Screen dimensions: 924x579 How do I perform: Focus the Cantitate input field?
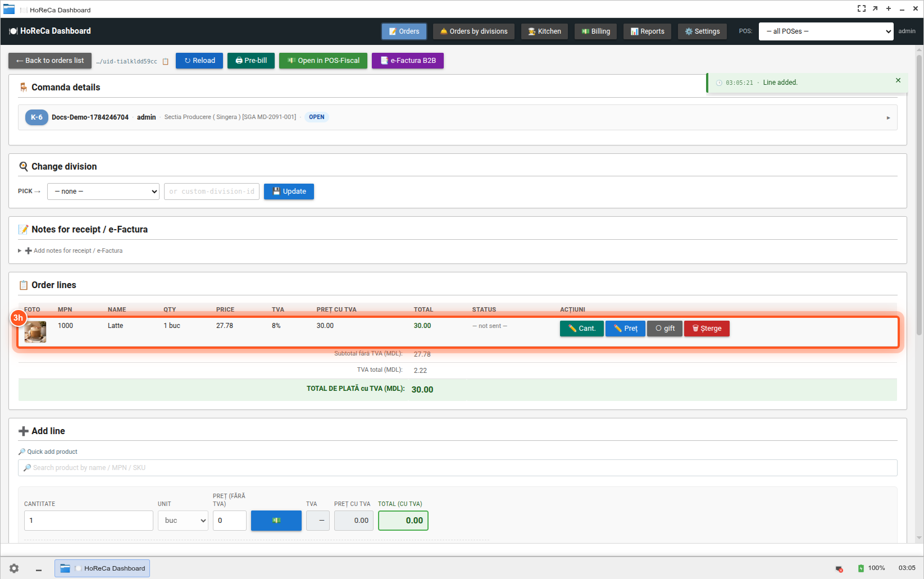pyautogui.click(x=89, y=521)
